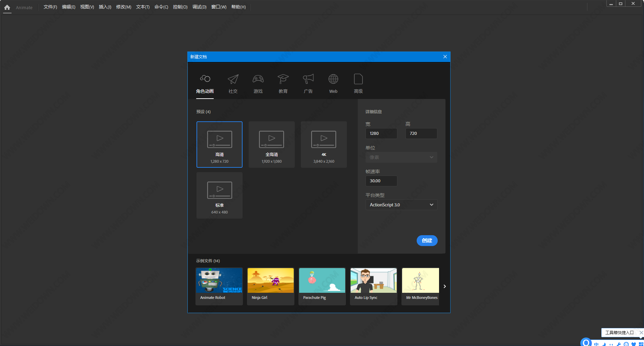Open the Auto Lip Sync sample file
Viewport: 644px width, 346px height.
coord(374,286)
